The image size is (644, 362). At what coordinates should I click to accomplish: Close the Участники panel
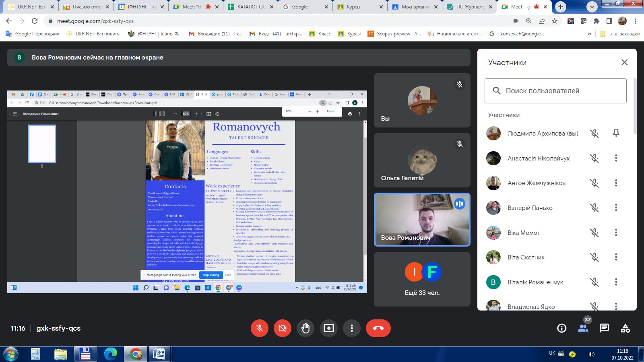click(x=624, y=62)
